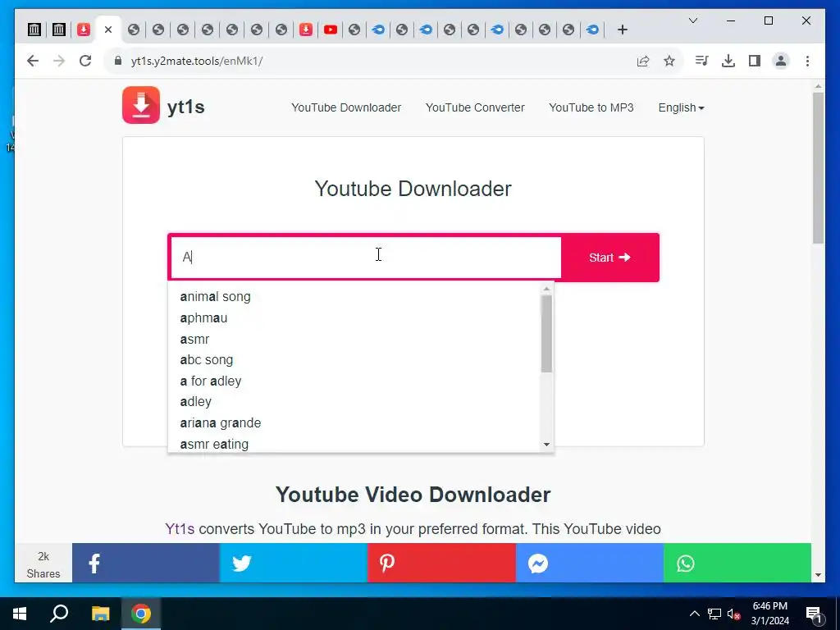View site information via lock icon
Image resolution: width=840 pixels, height=630 pixels.
(118, 61)
